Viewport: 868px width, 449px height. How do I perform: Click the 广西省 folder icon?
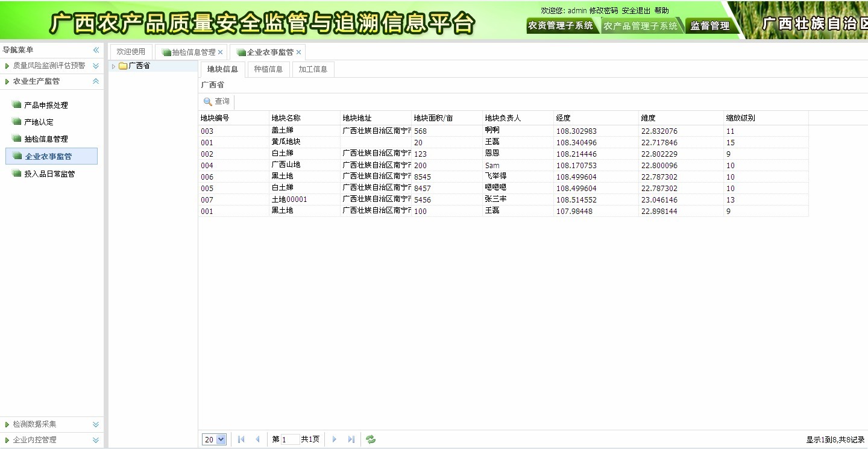123,66
